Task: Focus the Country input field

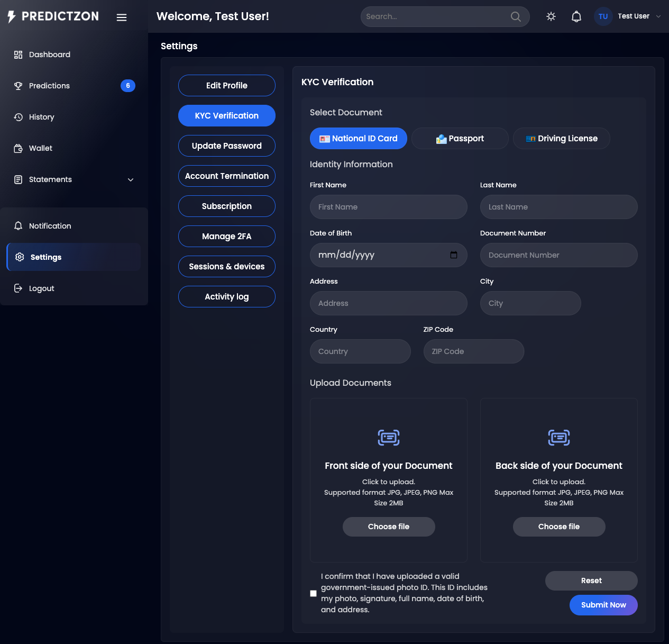Action: (x=360, y=351)
